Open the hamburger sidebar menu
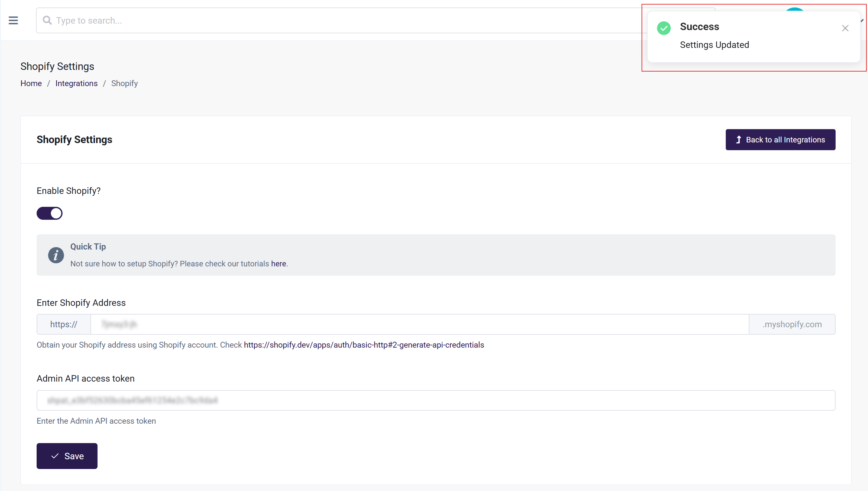Image resolution: width=868 pixels, height=491 pixels. coord(13,21)
